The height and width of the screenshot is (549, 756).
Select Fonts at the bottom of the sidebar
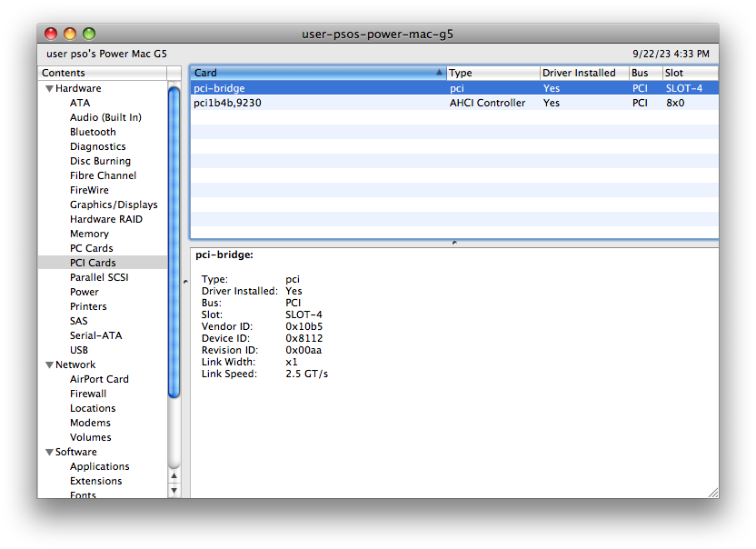tap(83, 494)
